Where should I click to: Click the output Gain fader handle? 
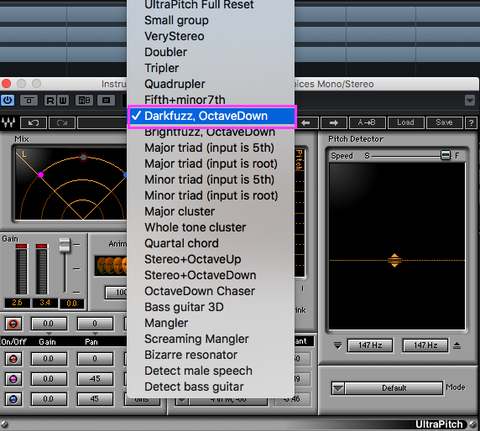point(64,245)
